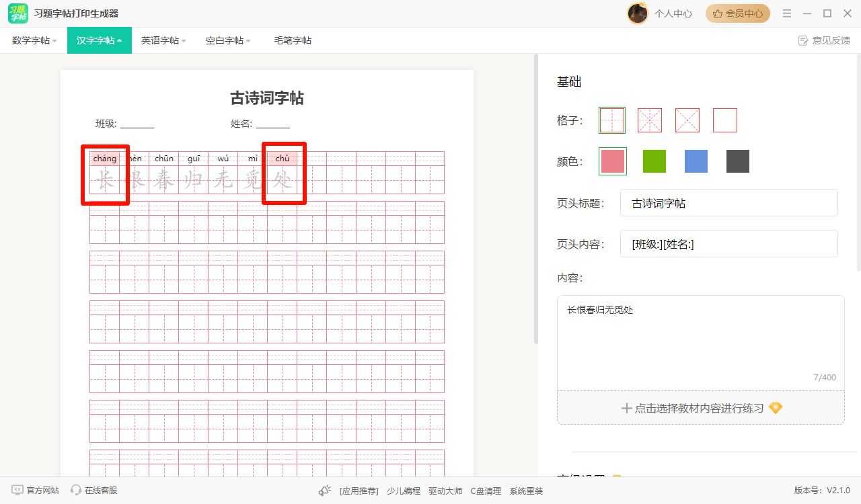Click the thumbs-up icon in 会员中心
Viewport: 861px width, 504px height.
(x=718, y=13)
